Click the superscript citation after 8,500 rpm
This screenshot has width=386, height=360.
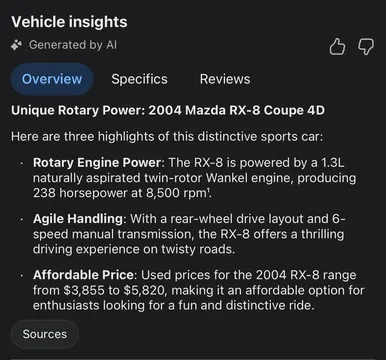(209, 191)
